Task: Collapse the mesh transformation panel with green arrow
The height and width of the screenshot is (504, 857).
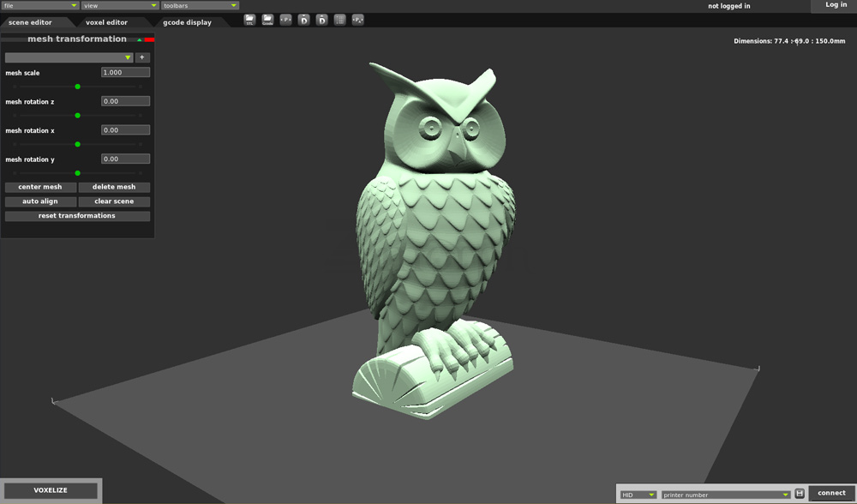Action: 139,39
